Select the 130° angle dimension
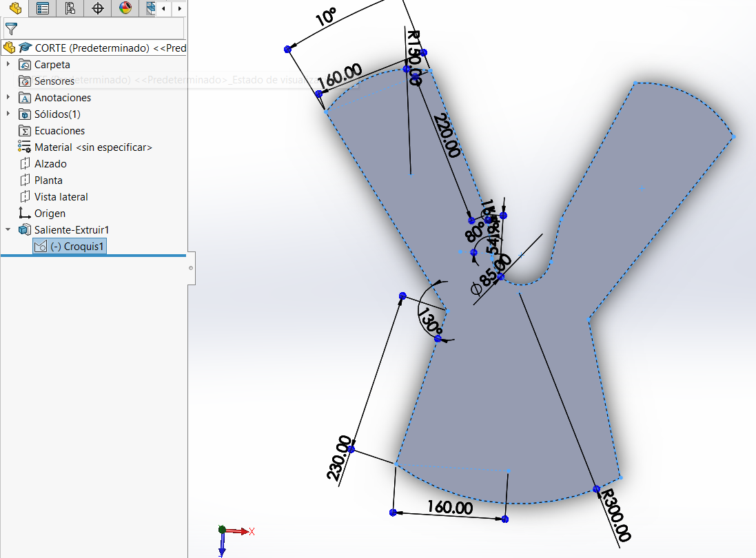The image size is (756, 558). (x=429, y=322)
